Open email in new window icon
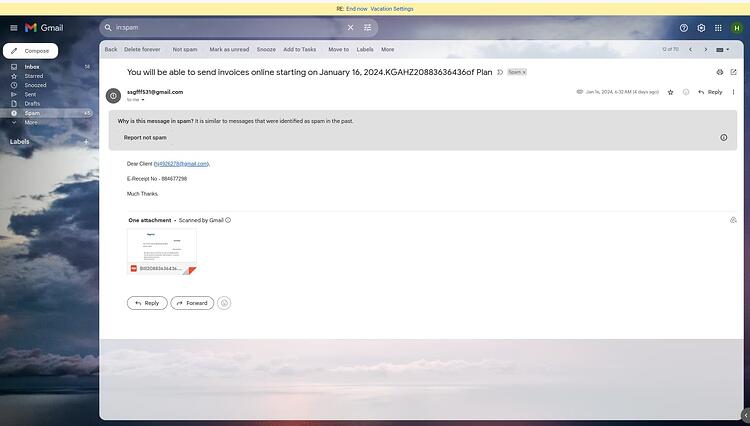The width and height of the screenshot is (750, 426). point(733,72)
